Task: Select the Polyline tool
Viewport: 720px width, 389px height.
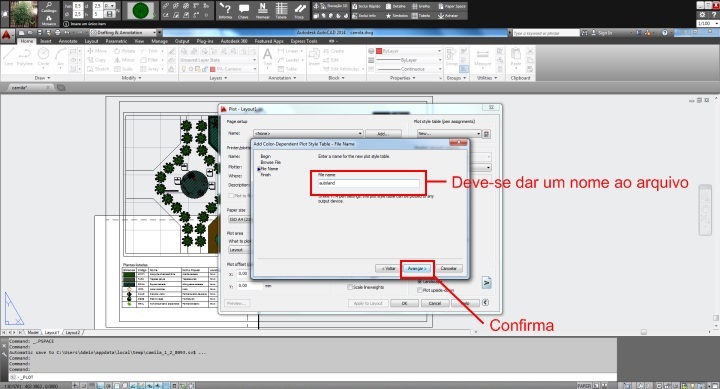Action: [24, 57]
